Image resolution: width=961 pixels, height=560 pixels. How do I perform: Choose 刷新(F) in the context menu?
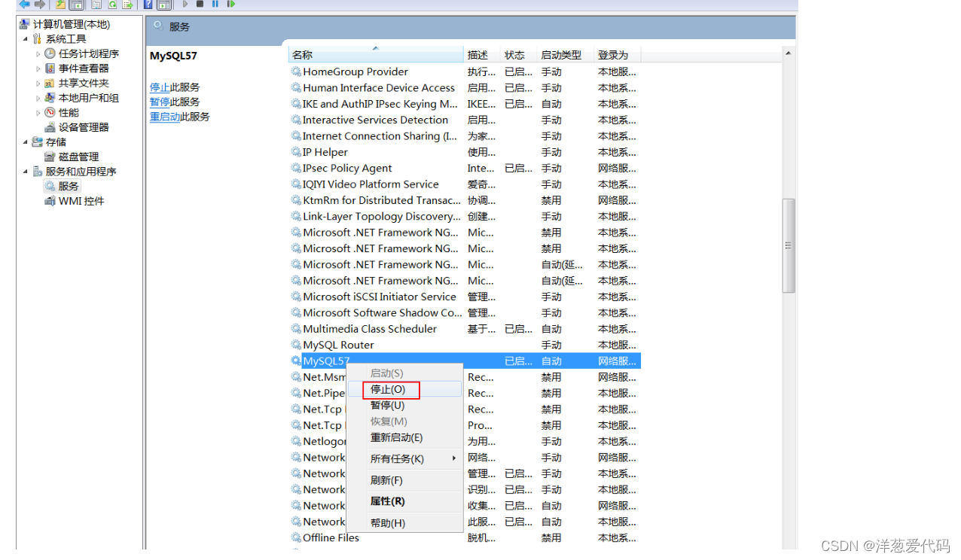tap(404, 480)
